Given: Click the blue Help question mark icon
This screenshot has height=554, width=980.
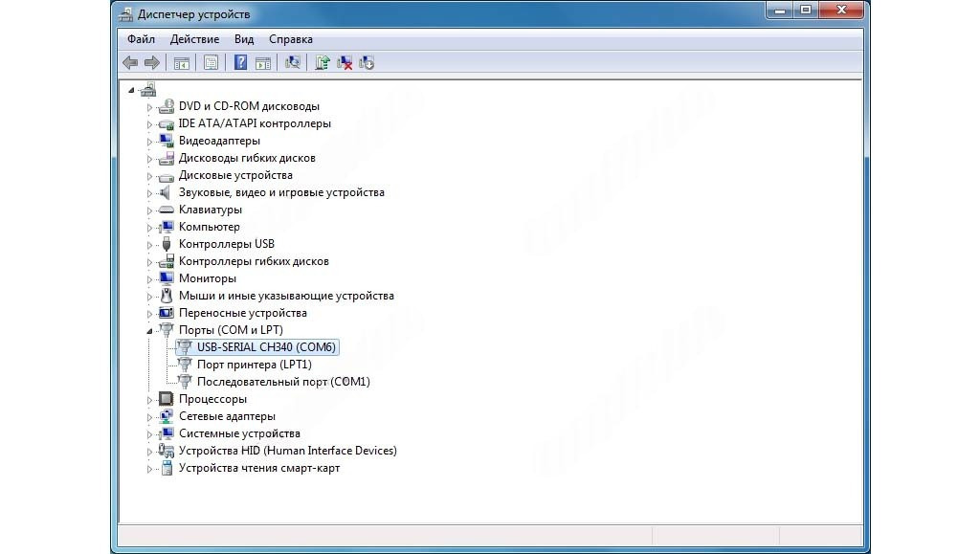Looking at the screenshot, I should click(x=241, y=63).
